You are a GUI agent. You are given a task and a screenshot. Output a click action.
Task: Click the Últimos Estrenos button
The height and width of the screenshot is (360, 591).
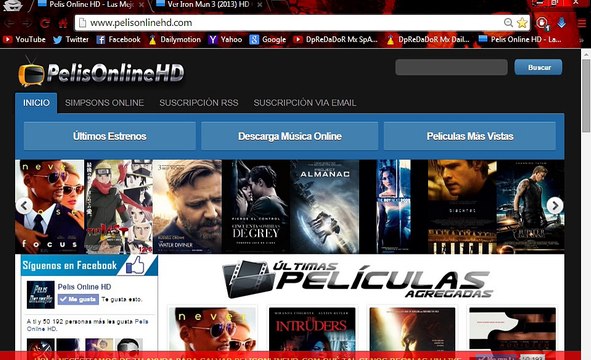click(110, 136)
